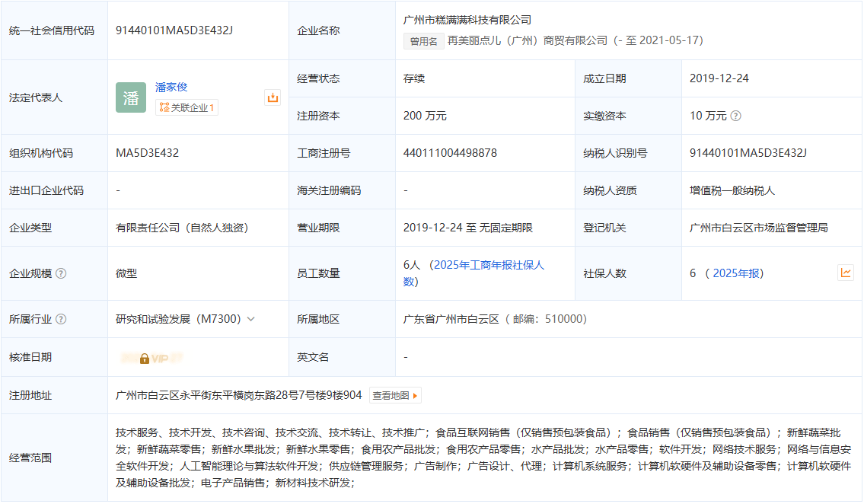
Task: Click the 英文名 label
Action: (313, 357)
